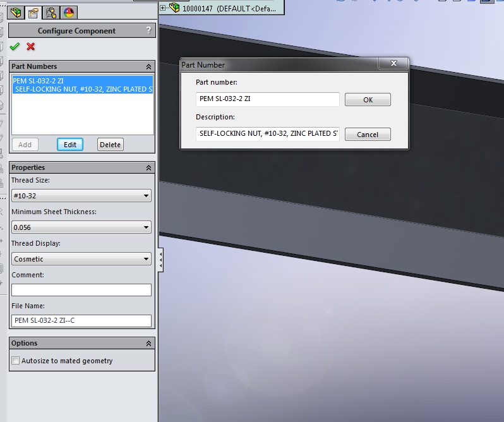The height and width of the screenshot is (422, 504).
Task: Open the DisplayManager appearance tab
Action: tap(69, 13)
